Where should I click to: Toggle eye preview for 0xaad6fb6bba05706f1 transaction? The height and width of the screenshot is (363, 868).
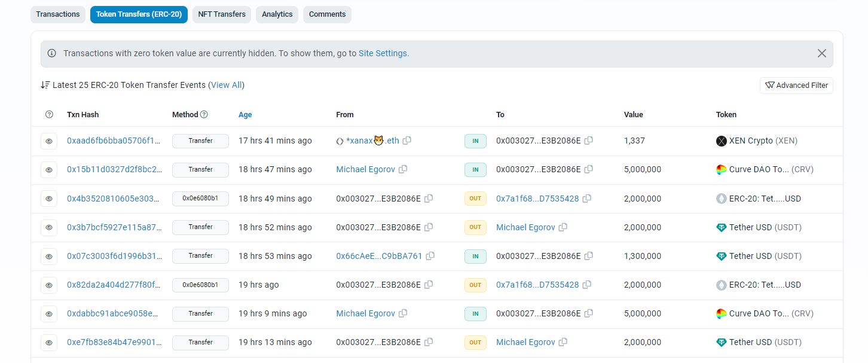tap(50, 141)
